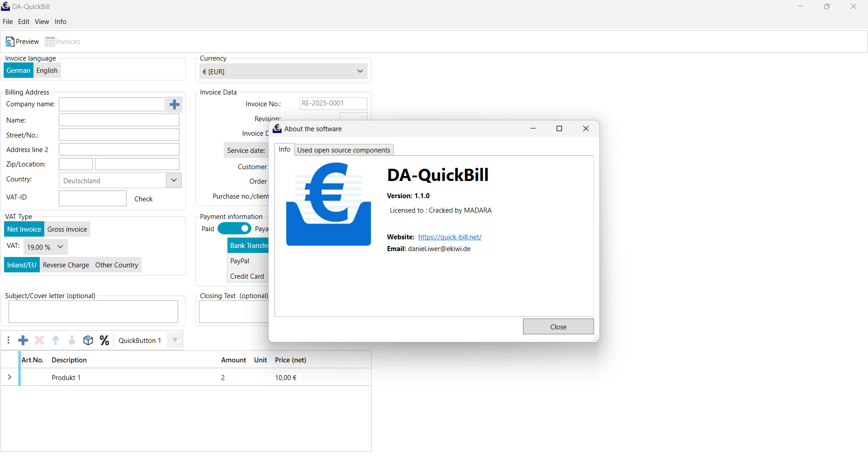The width and height of the screenshot is (868, 466).
Task: Click the Street/No. input field
Action: 119,135
